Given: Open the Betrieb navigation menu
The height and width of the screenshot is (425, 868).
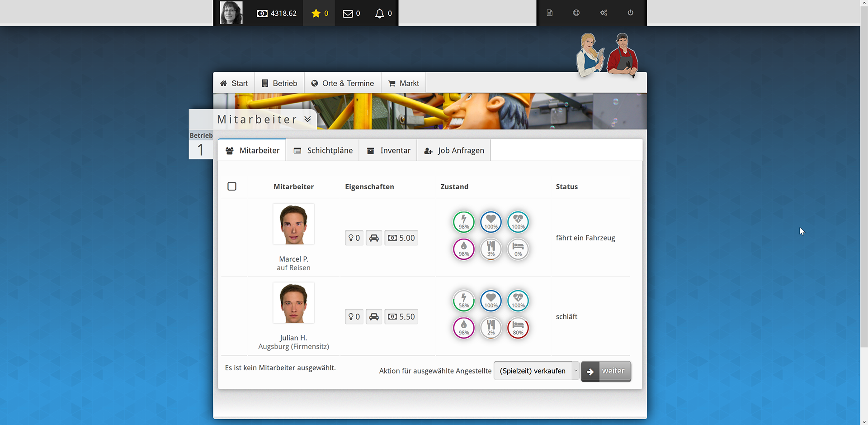Looking at the screenshot, I should 279,83.
